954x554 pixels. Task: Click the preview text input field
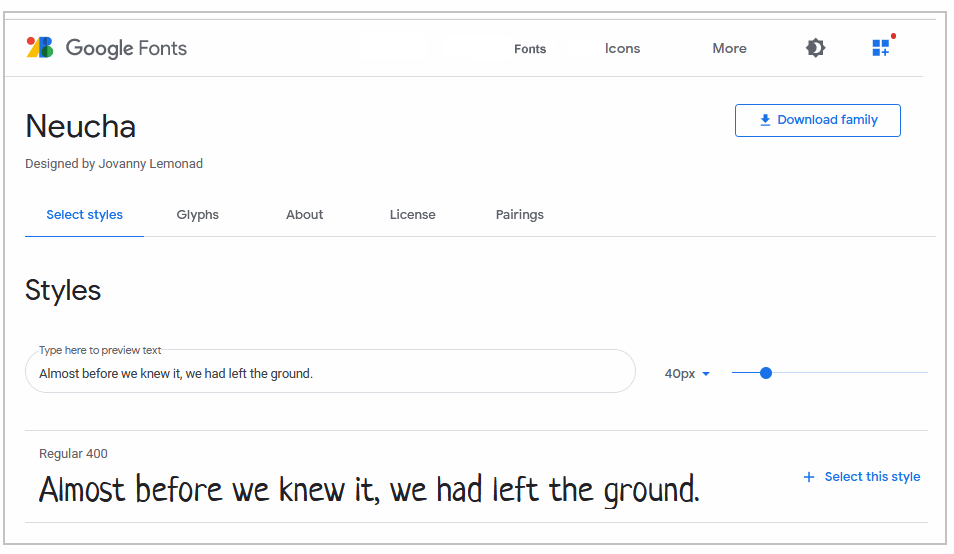(330, 372)
